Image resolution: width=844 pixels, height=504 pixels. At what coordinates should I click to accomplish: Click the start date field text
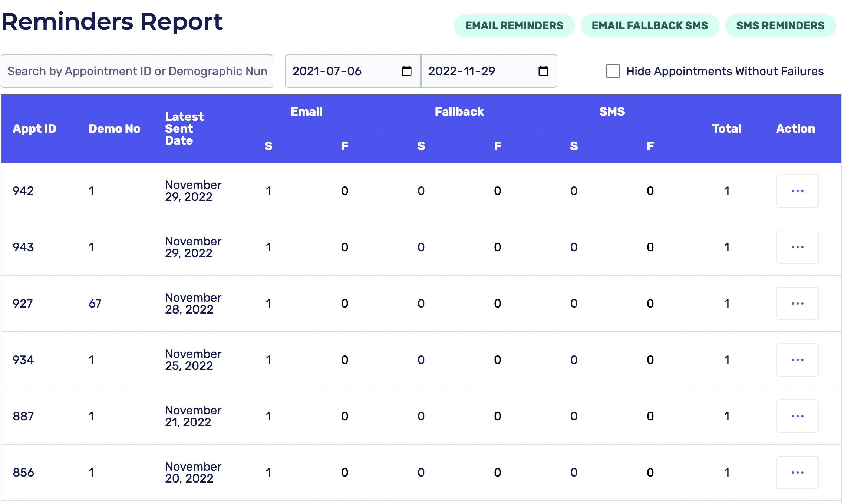pos(327,71)
